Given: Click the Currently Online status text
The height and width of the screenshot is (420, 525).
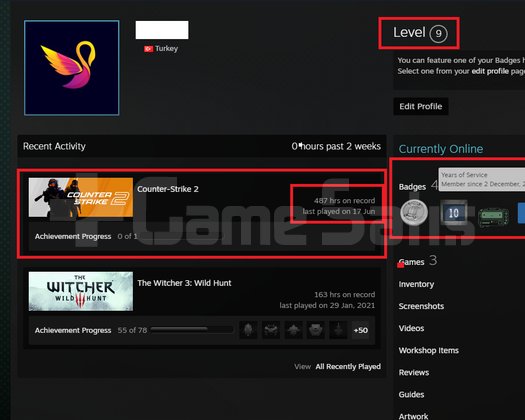Looking at the screenshot, I should click(441, 149).
